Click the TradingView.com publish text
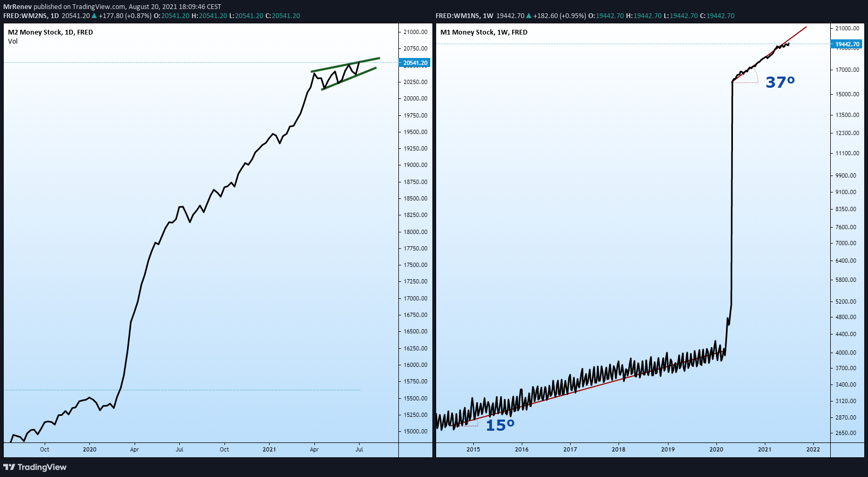This screenshot has width=868, height=477. (x=99, y=7)
